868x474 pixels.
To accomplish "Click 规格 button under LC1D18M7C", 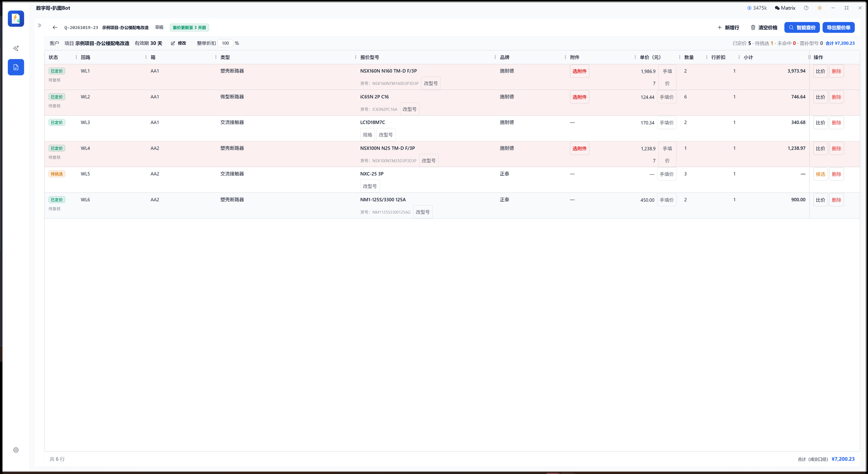I will (x=367, y=135).
